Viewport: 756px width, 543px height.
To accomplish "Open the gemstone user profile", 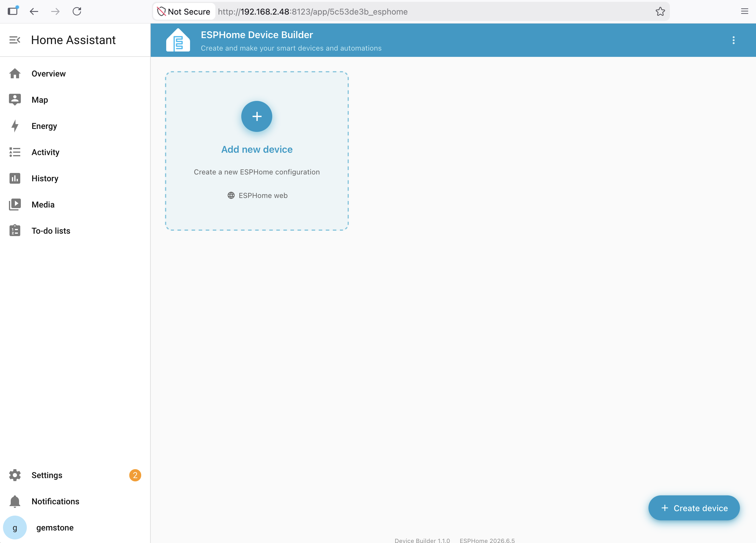I will 55,528.
